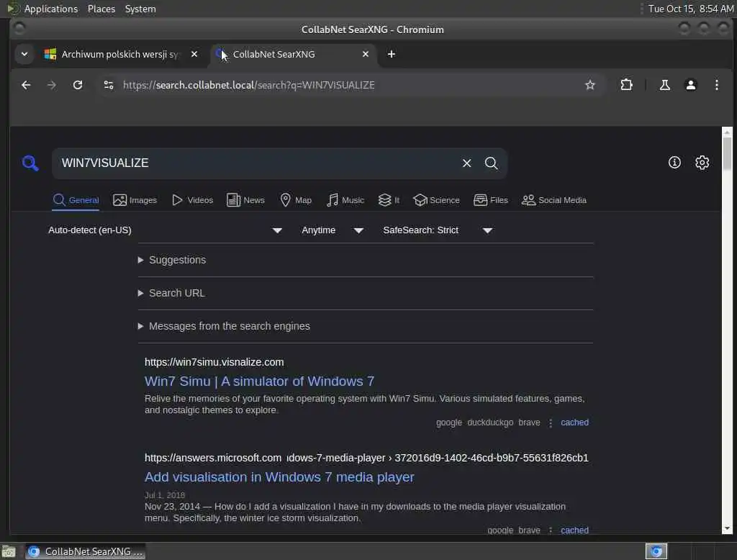Select the Science search category
The width and height of the screenshot is (737, 560).
point(436,200)
